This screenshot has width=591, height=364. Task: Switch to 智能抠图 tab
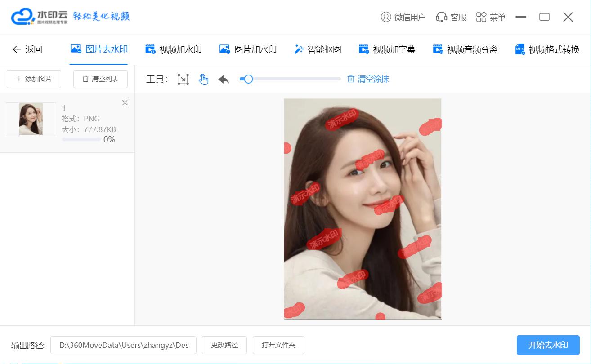coord(318,49)
